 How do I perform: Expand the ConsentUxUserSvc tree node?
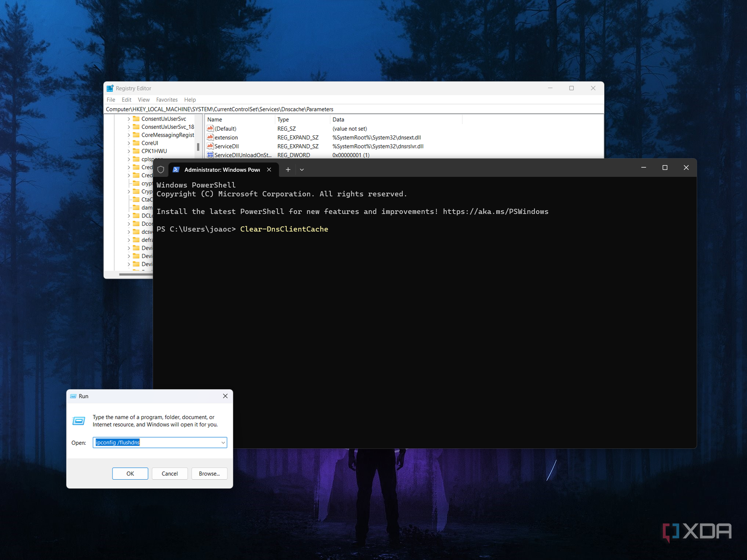pos(129,119)
